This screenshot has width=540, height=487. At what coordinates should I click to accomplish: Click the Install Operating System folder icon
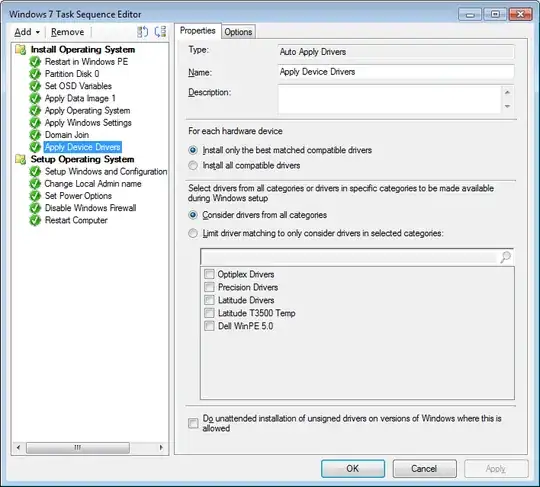click(20, 50)
